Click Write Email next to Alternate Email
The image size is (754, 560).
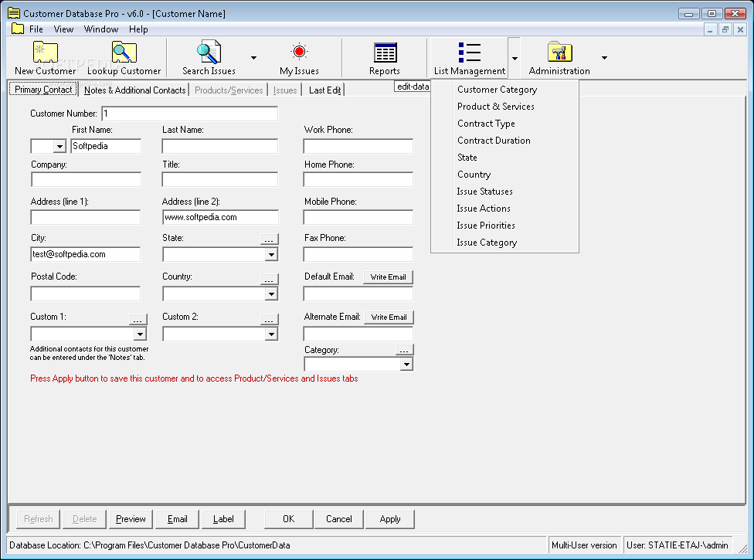[x=389, y=317]
